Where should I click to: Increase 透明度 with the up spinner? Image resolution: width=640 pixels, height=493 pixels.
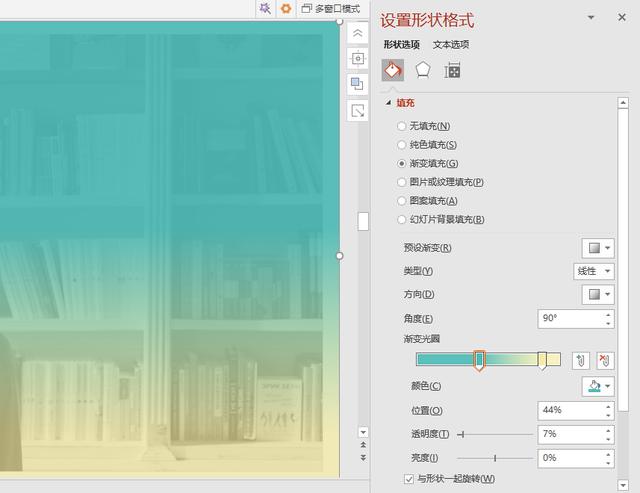[x=608, y=431]
